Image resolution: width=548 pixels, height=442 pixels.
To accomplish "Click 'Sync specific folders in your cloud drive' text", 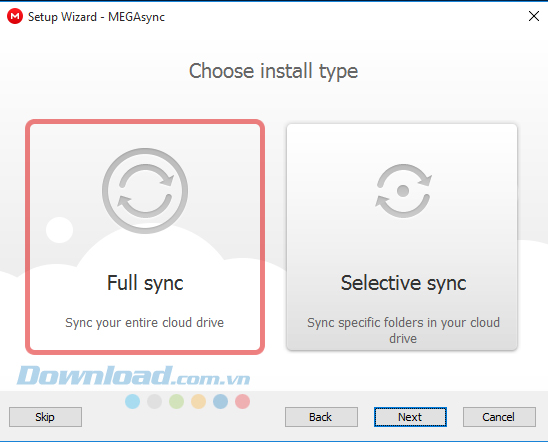I will pyautogui.click(x=403, y=331).
